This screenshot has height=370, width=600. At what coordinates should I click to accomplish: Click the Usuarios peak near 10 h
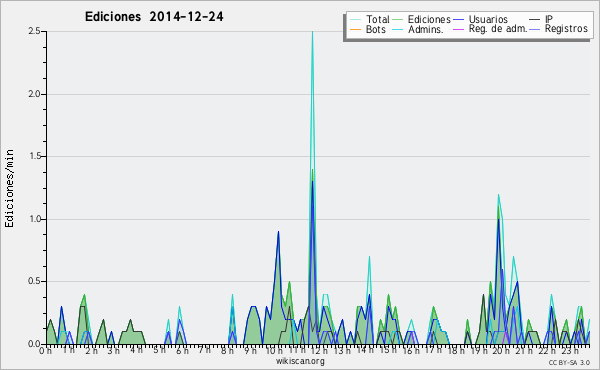coord(278,232)
